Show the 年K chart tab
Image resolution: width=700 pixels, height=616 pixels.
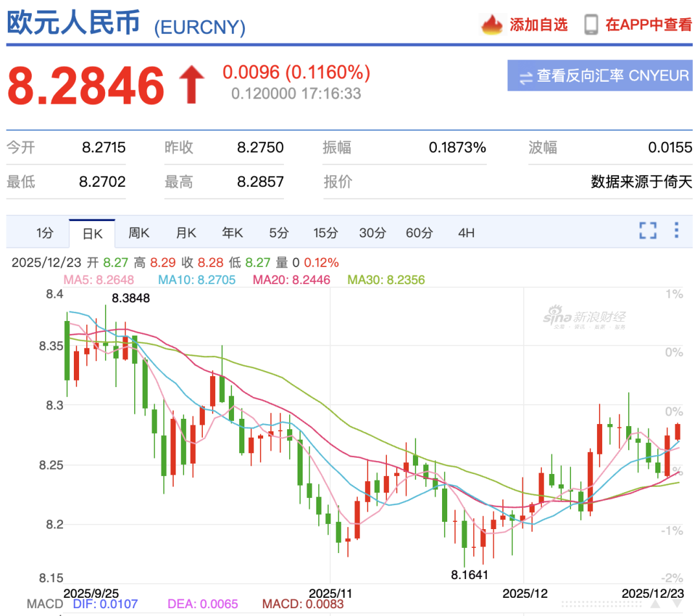[x=233, y=233]
